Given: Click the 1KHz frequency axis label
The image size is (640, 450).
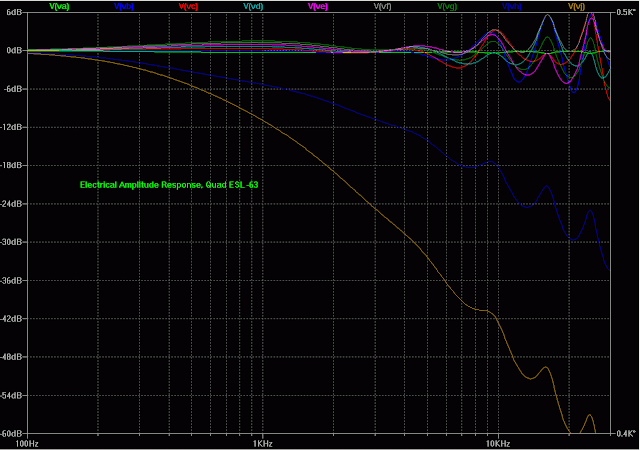Looking at the screenshot, I should [262, 444].
